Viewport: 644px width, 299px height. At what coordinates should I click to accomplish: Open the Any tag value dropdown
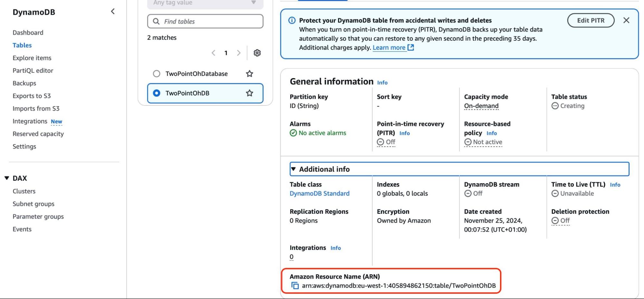tap(205, 3)
